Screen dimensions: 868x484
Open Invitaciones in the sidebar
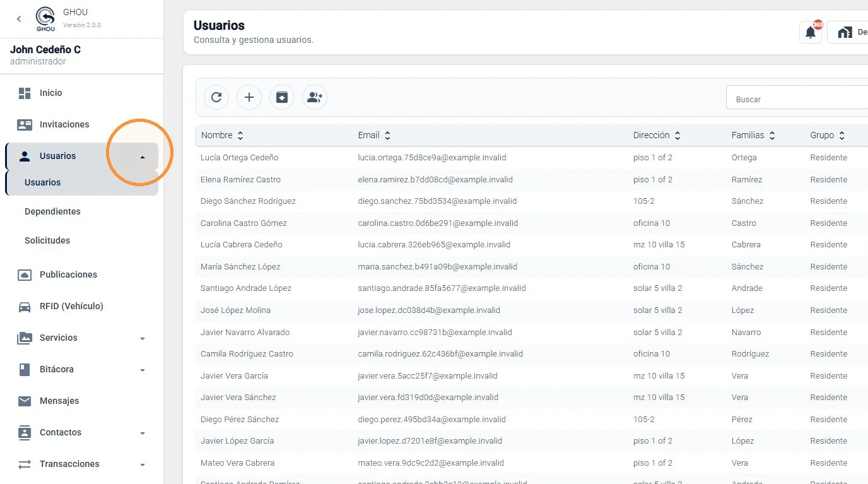coord(81,124)
